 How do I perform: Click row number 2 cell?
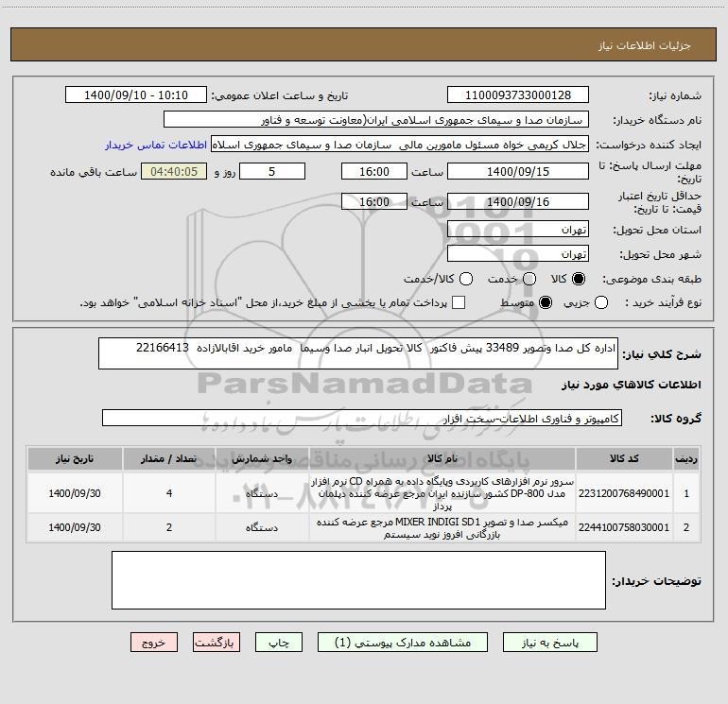(x=686, y=527)
